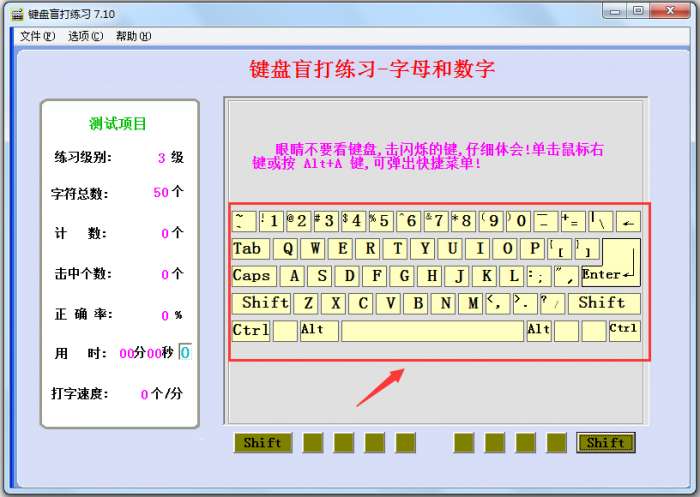Viewport: 700px width, 497px height.
Task: Click the number 8 key
Action: pyautogui.click(x=463, y=221)
